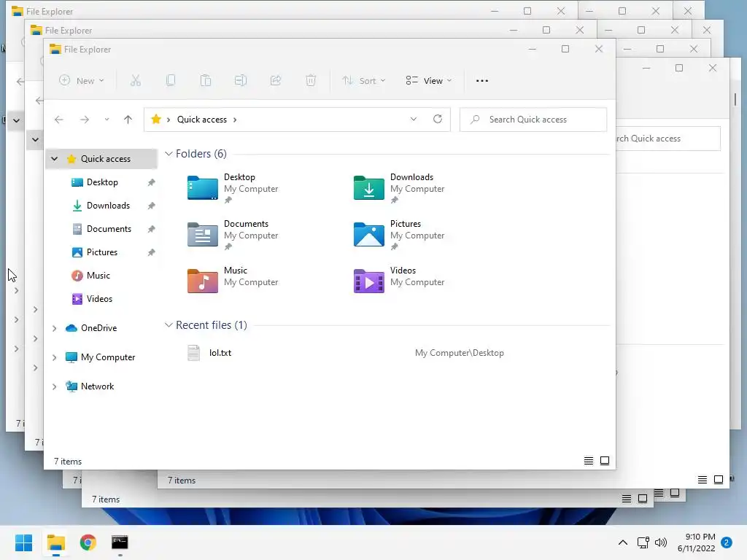This screenshot has width=747, height=560.
Task: Open the clock showing 9:10 PM
Action: 697,542
